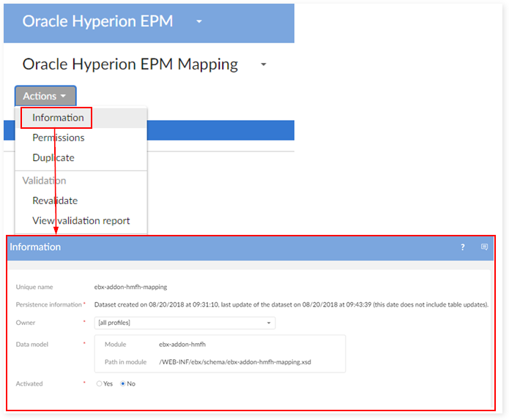This screenshot has height=420, width=509.
Task: Click the Oracle Hyperion EPM banner title
Action: click(x=97, y=21)
